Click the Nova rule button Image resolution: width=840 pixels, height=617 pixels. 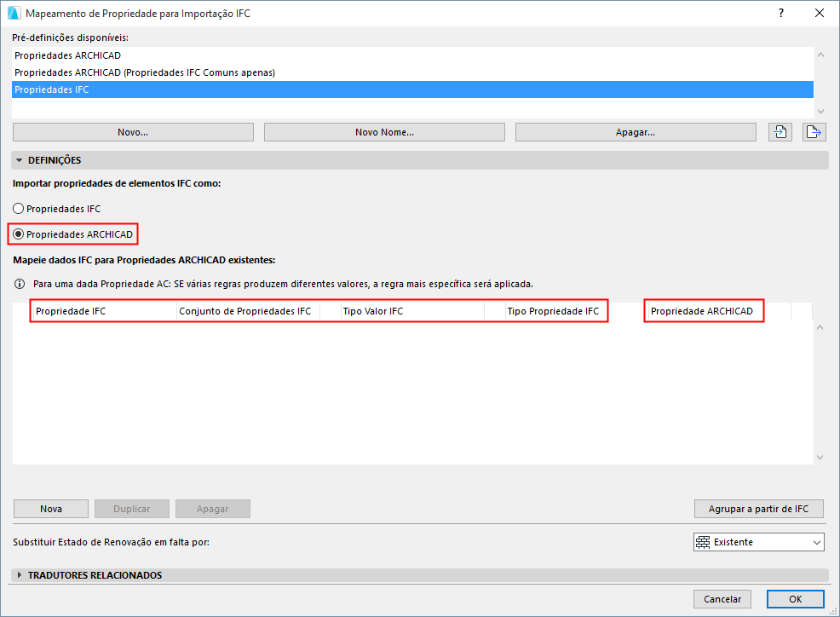tap(51, 509)
